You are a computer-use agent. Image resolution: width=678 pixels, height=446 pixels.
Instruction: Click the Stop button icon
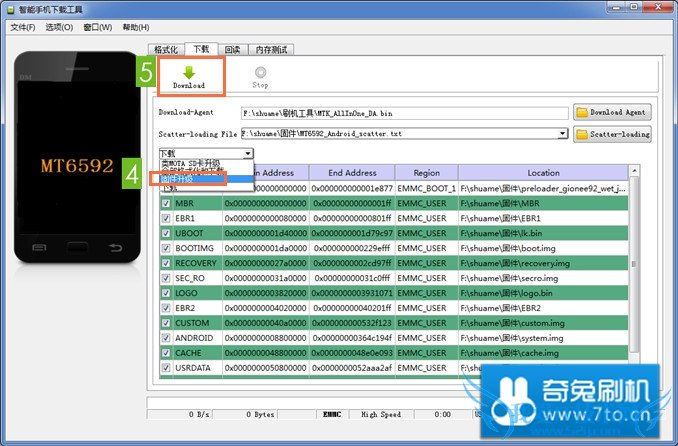[260, 72]
